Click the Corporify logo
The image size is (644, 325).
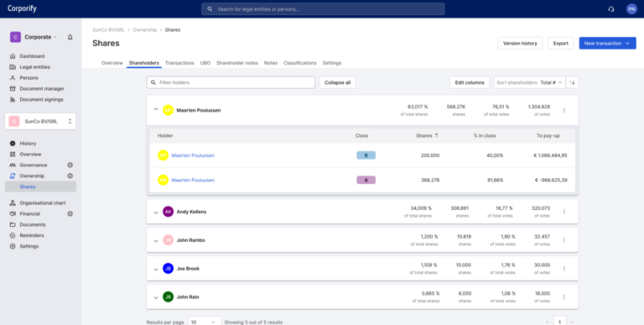(22, 8)
